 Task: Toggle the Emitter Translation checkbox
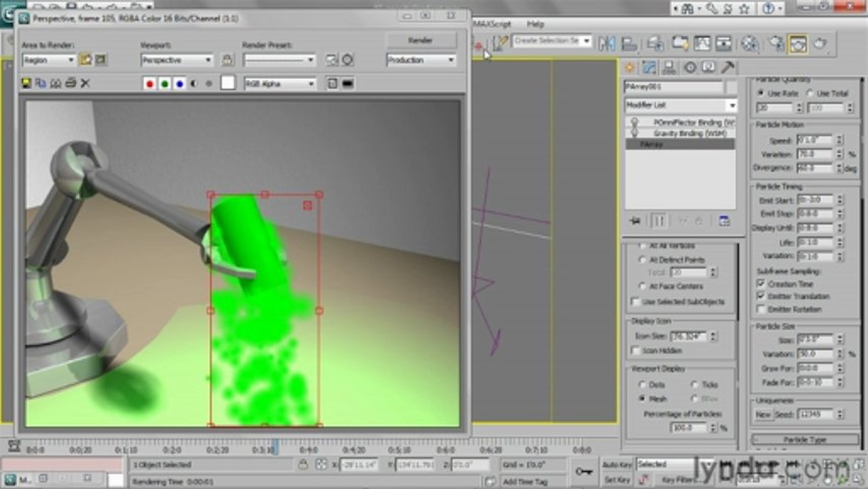761,296
